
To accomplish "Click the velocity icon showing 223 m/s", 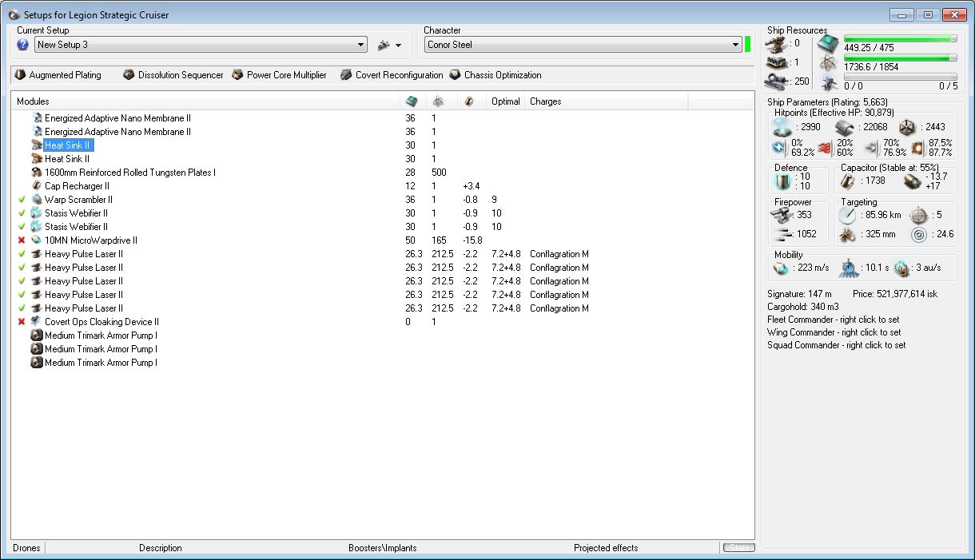I will pyautogui.click(x=781, y=268).
